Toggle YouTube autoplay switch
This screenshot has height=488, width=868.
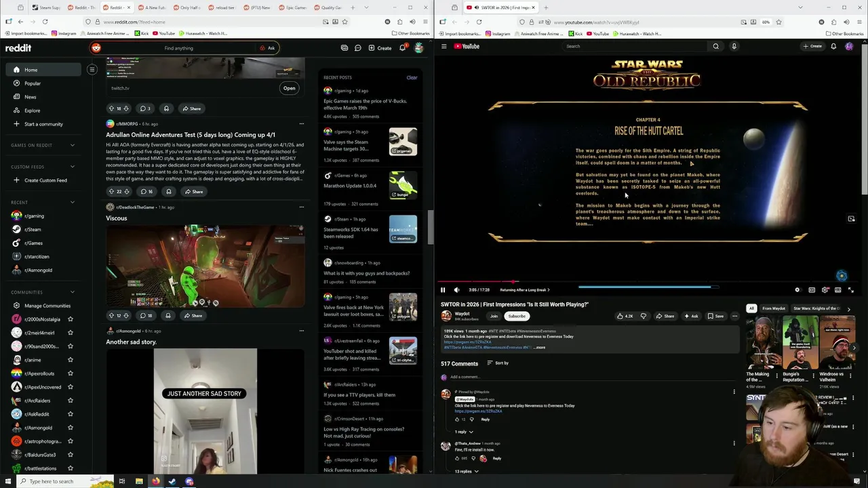pyautogui.click(x=797, y=290)
